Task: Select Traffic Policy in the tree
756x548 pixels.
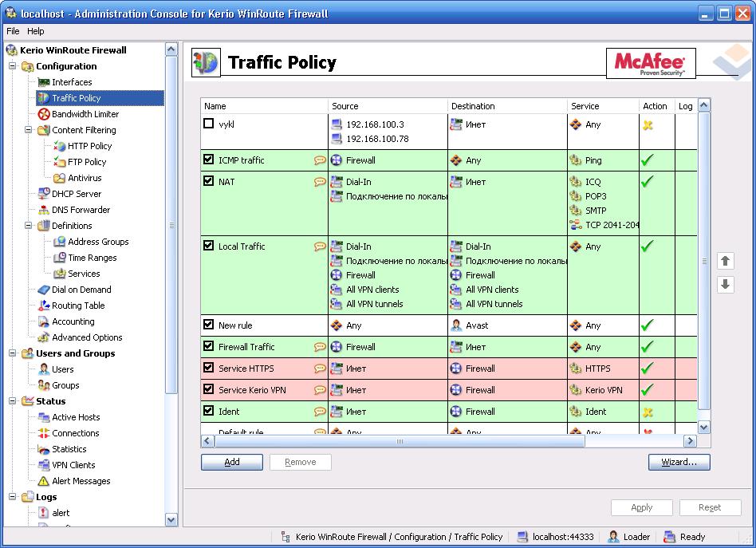Action: (100, 98)
